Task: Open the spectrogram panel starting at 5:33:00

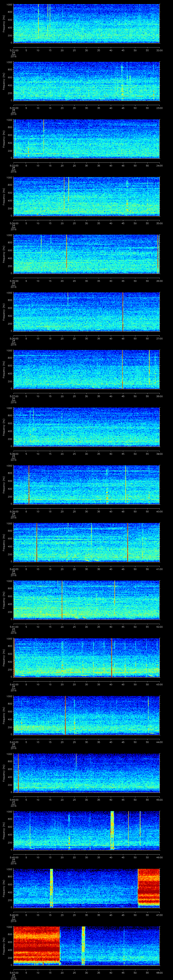Action: 86,139
